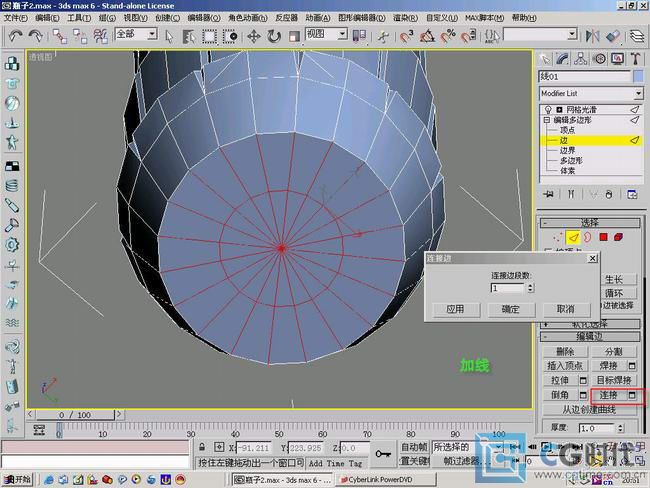
Task: Toggle the Percent Snap button
Action: 448,36
